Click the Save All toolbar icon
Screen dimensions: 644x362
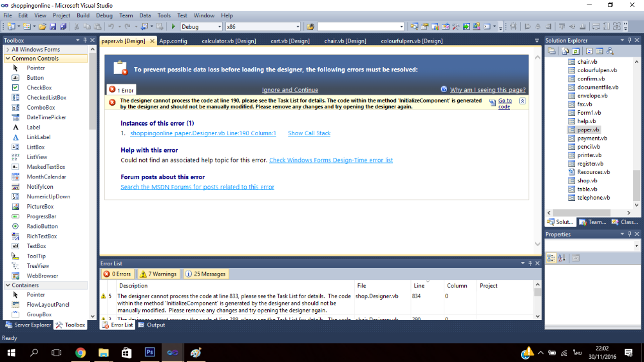(x=63, y=26)
